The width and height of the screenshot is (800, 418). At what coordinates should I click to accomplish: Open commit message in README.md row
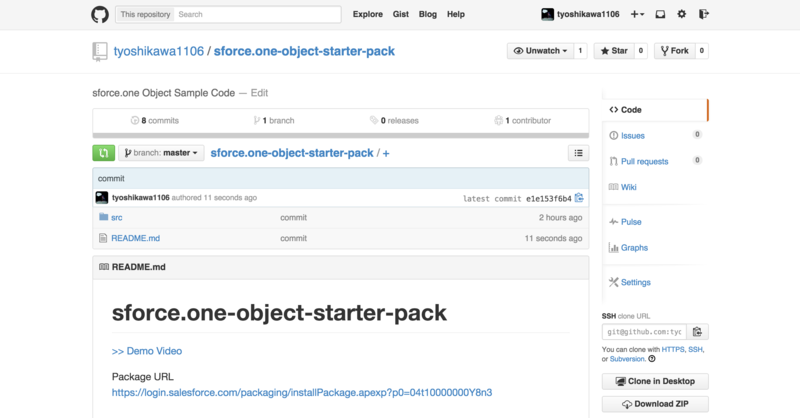(x=293, y=238)
